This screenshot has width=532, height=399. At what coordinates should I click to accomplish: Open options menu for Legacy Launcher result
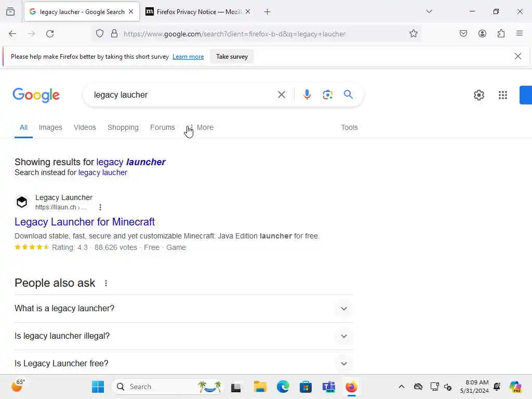(100, 207)
